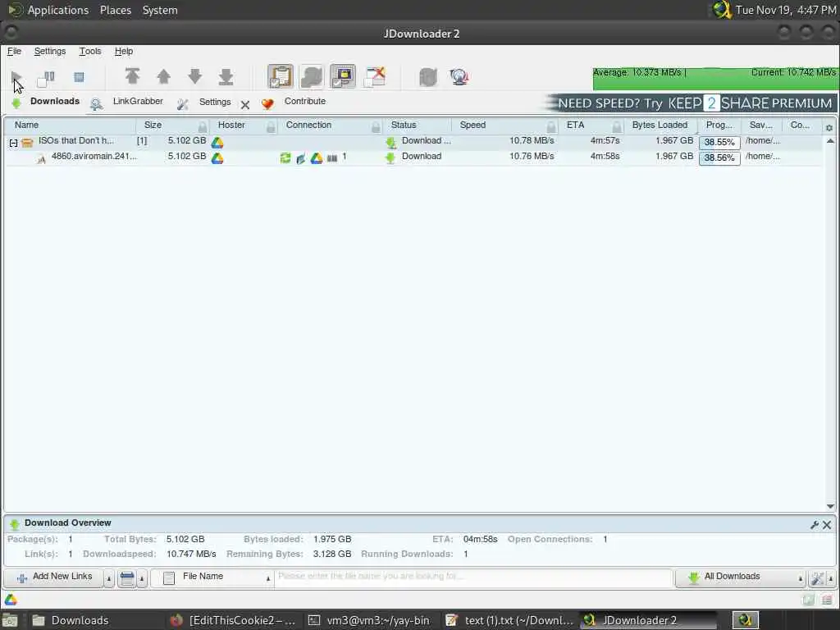Click the Pause downloads icon
This screenshot has height=630, width=840.
point(46,78)
